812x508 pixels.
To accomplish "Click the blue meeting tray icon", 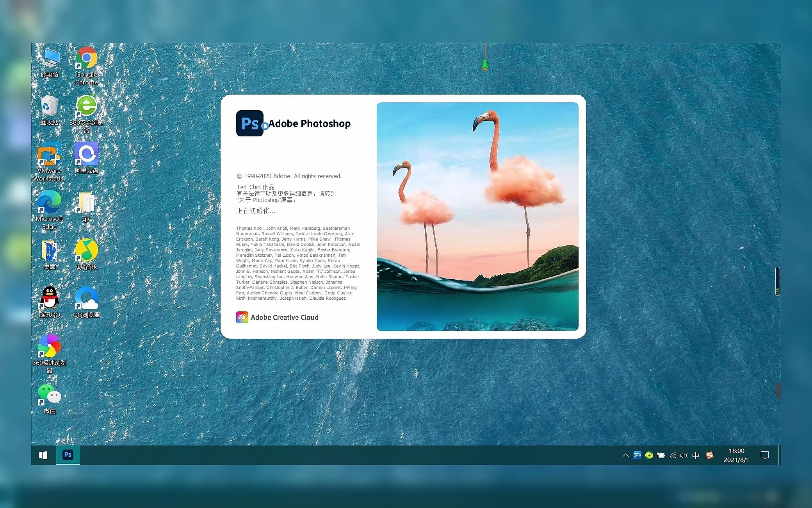I will point(637,455).
